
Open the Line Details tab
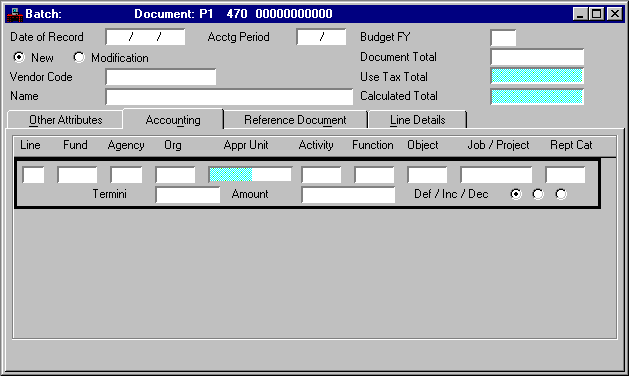pos(418,120)
